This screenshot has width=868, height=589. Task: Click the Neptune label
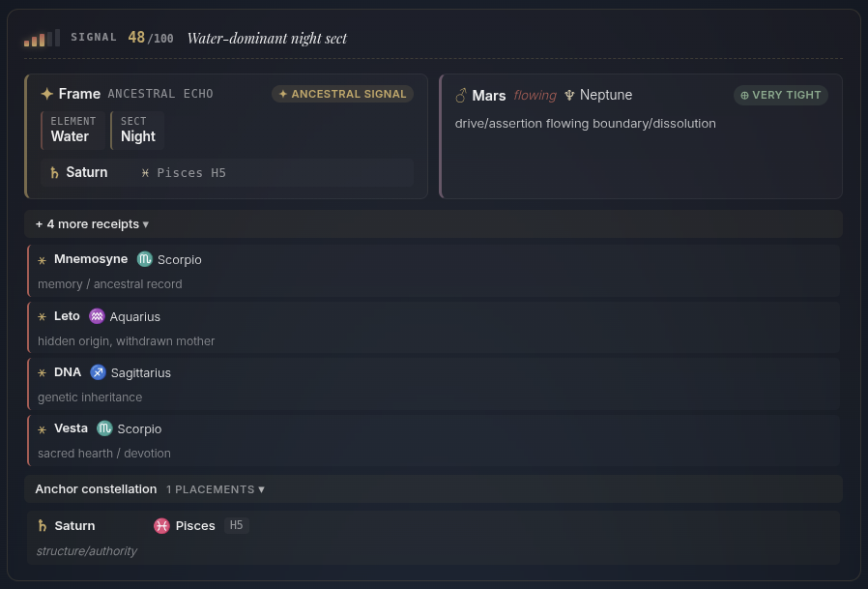tap(606, 95)
